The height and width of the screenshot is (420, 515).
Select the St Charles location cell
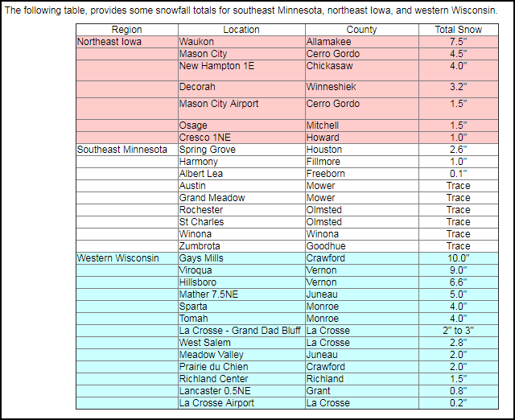241,222
